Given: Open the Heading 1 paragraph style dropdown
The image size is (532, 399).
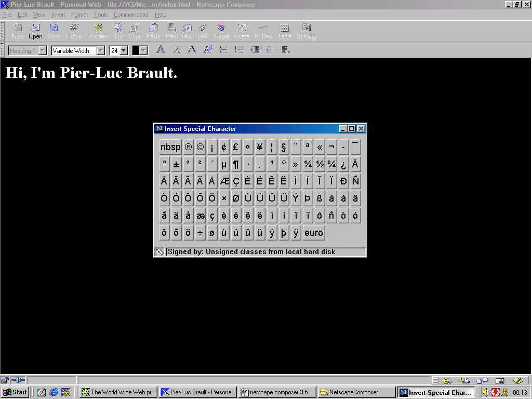Looking at the screenshot, I should tap(28, 50).
